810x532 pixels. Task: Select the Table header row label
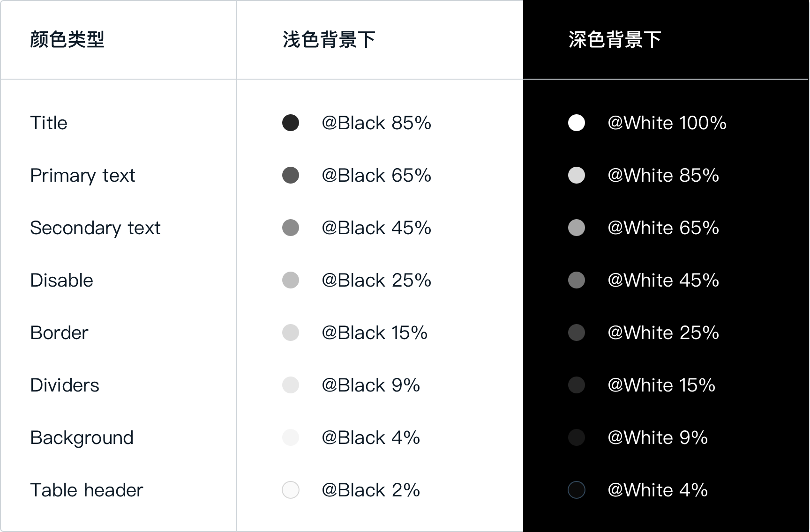tap(87, 490)
